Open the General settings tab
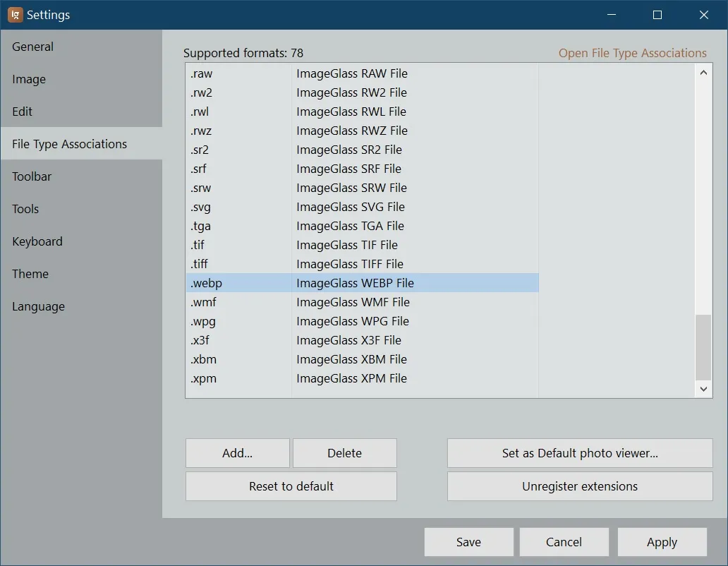 (x=81, y=47)
